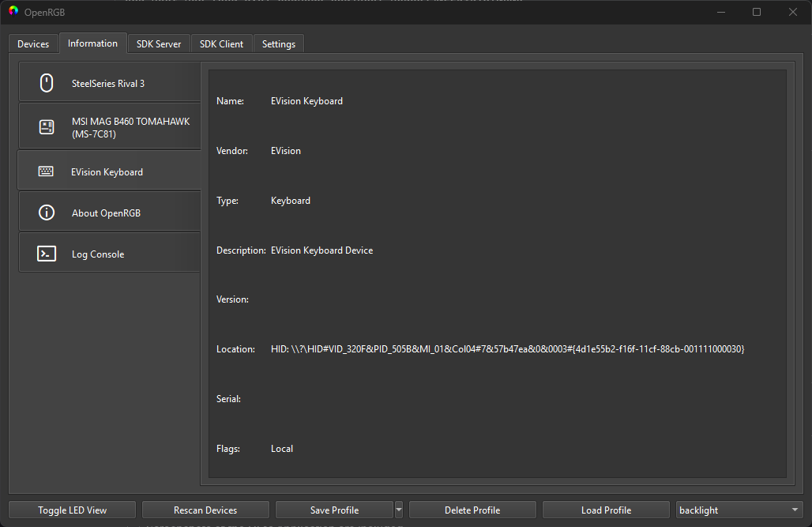Screen dimensions: 812x527
Task: Click the HID location string text
Action: pyautogui.click(x=507, y=349)
